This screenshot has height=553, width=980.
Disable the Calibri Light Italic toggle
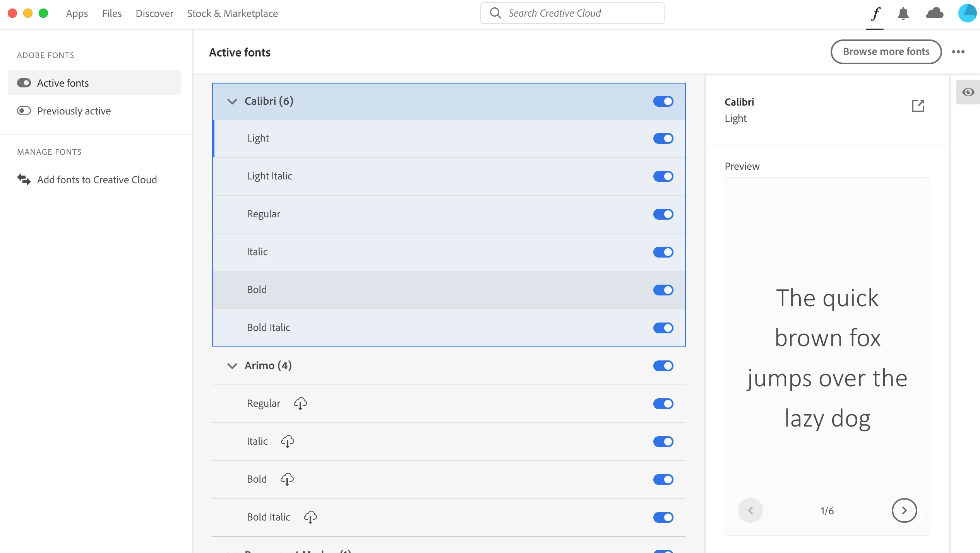pos(663,176)
